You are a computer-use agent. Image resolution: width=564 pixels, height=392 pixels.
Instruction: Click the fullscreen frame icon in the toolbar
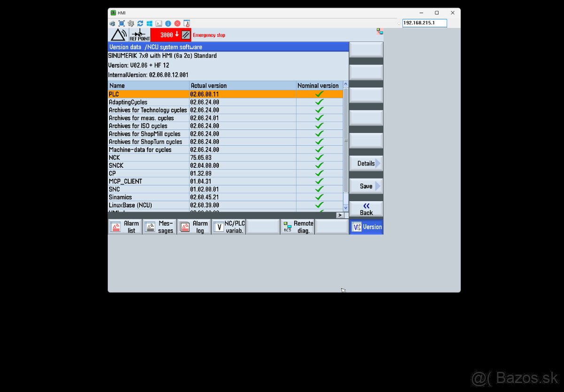pos(122,23)
